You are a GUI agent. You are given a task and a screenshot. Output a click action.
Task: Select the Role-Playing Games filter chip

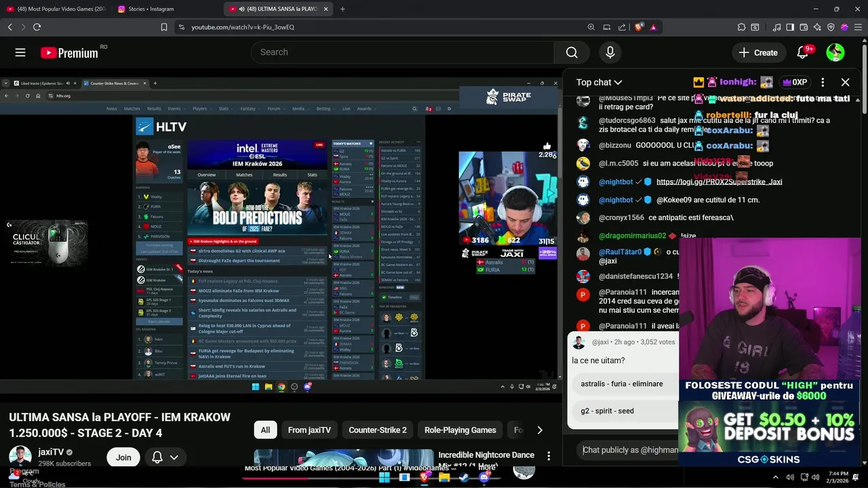460,430
